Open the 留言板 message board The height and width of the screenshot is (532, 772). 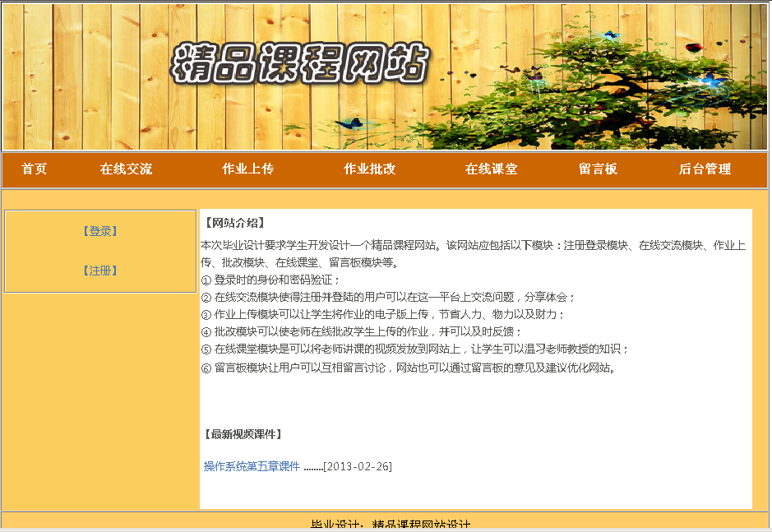[598, 169]
